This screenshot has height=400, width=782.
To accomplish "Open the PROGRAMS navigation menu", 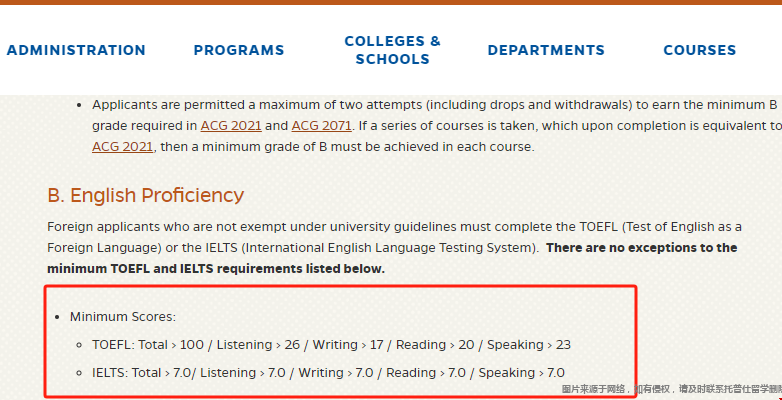I will [x=239, y=50].
